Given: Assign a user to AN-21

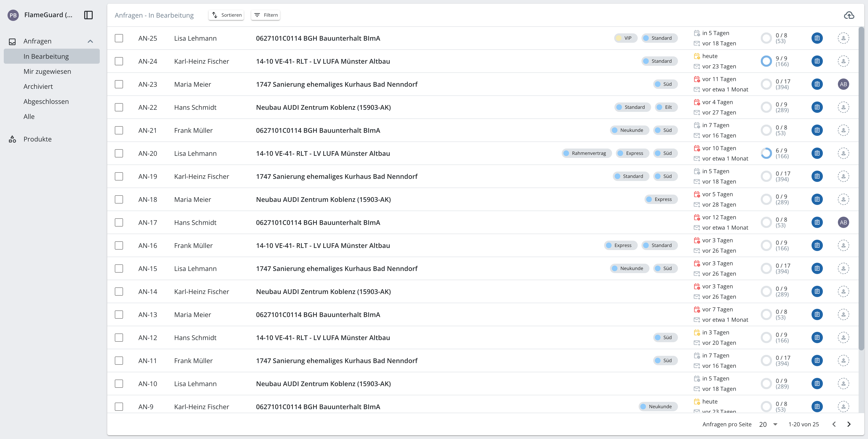Looking at the screenshot, I should [843, 130].
